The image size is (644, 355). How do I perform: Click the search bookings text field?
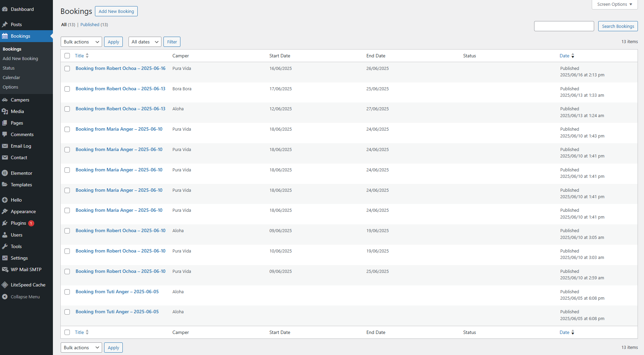[x=564, y=26]
